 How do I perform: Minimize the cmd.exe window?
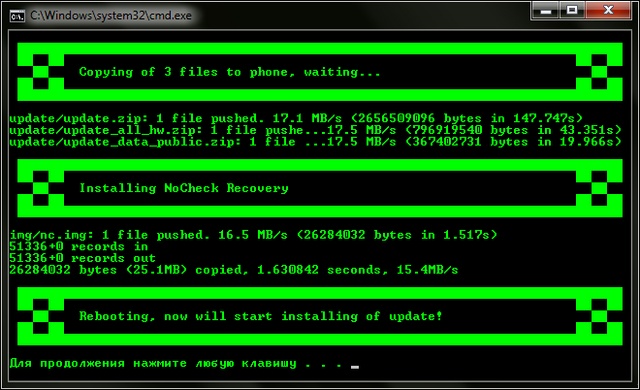546,10
